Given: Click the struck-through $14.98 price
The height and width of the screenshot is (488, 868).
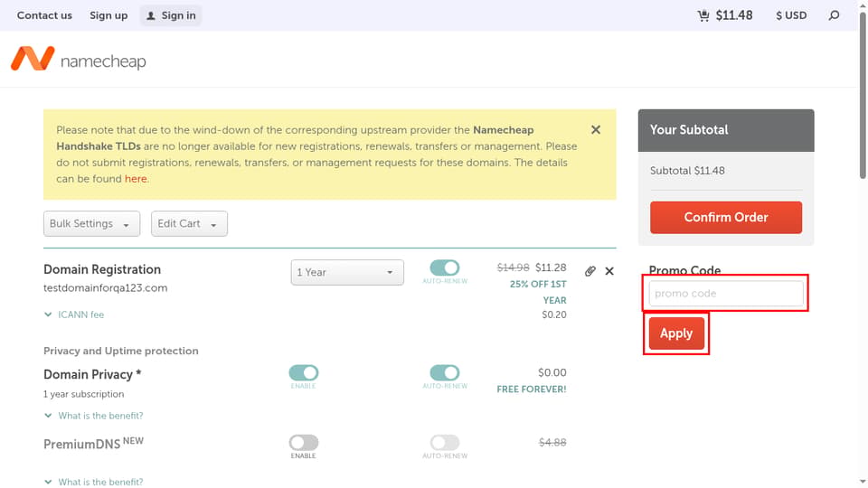Looking at the screenshot, I should [514, 267].
